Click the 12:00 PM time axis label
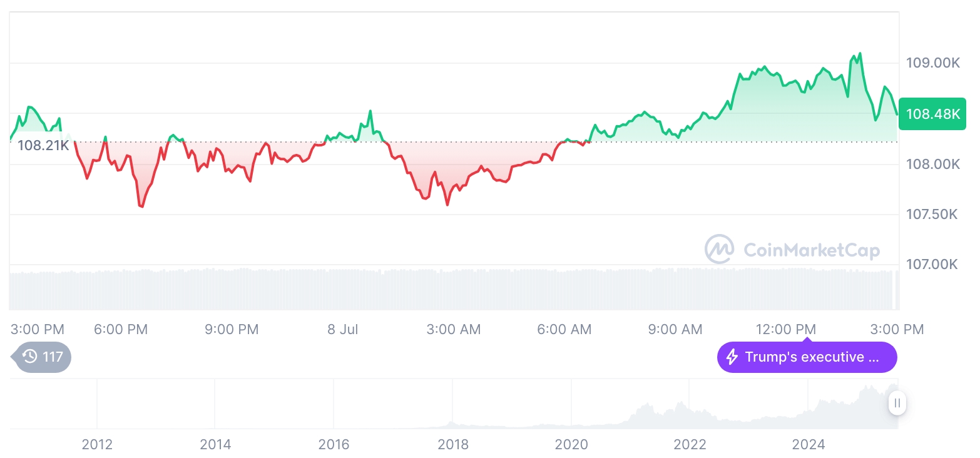Screen dimensions: 980x458 coord(786,329)
